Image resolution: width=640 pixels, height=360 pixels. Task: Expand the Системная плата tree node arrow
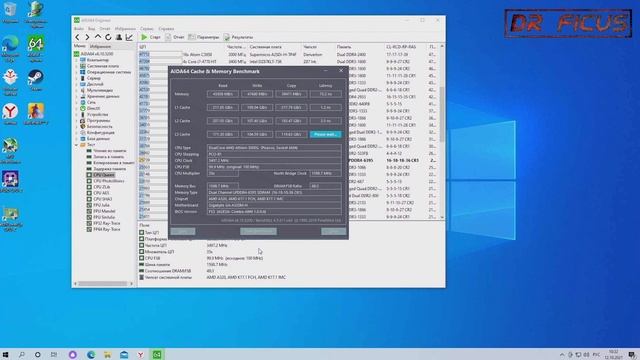pos(76,66)
